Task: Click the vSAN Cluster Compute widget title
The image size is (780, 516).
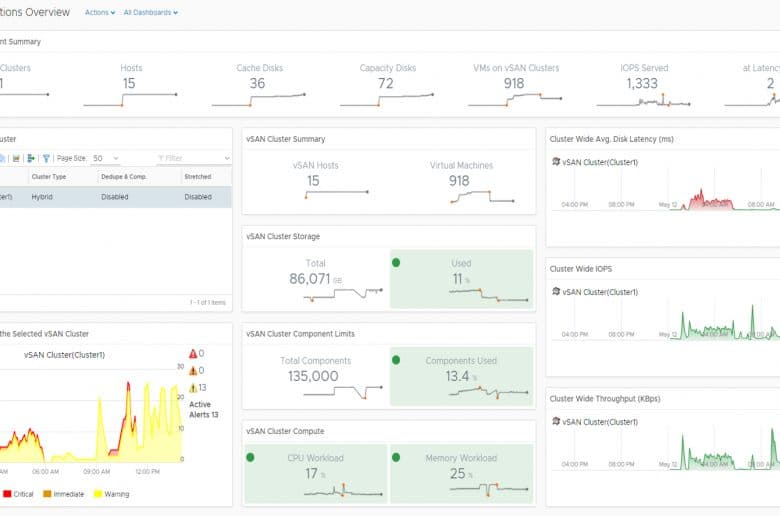Action: pyautogui.click(x=285, y=431)
